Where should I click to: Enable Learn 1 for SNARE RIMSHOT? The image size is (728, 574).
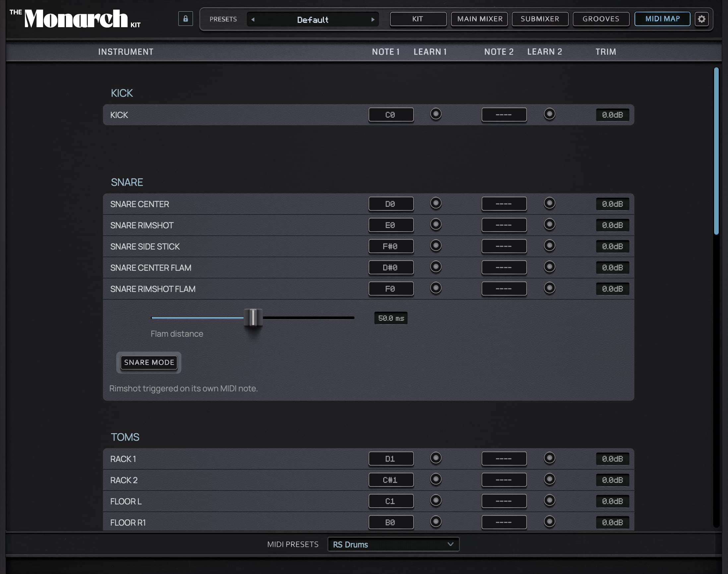[x=436, y=224]
